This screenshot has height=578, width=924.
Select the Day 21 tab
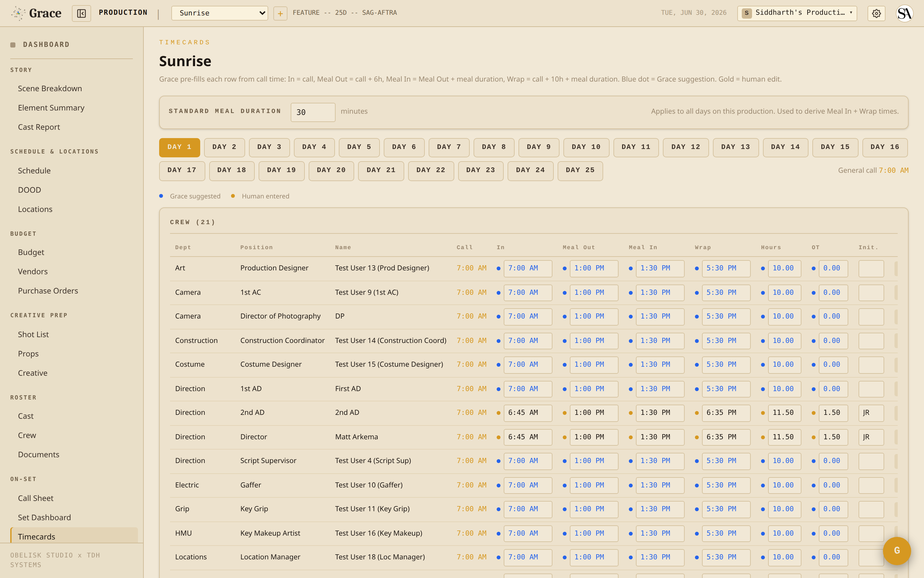click(381, 171)
